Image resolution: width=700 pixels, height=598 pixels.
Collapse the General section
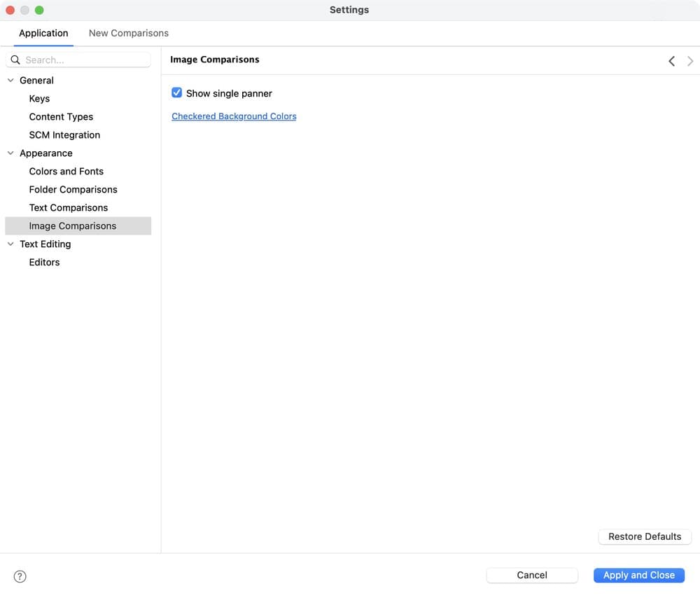tap(10, 81)
